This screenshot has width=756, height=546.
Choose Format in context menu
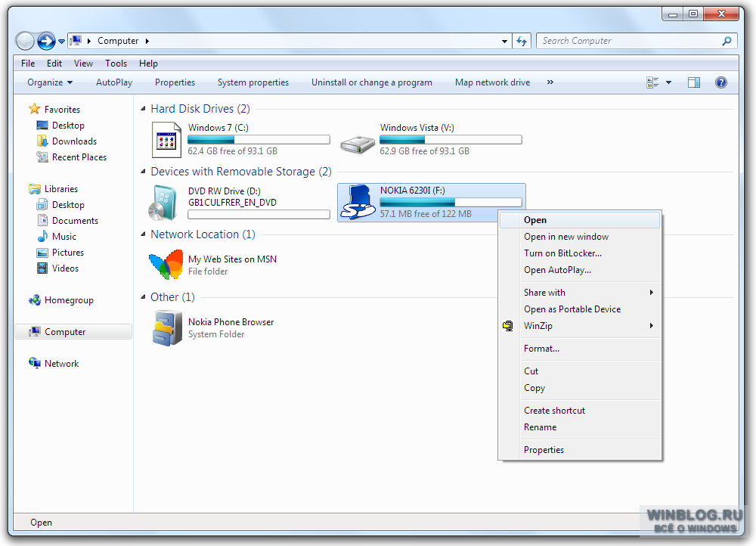[x=580, y=349]
